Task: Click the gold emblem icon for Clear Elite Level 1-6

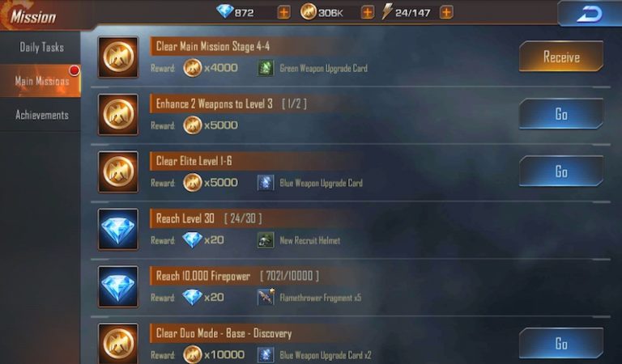Action: pyautogui.click(x=118, y=172)
